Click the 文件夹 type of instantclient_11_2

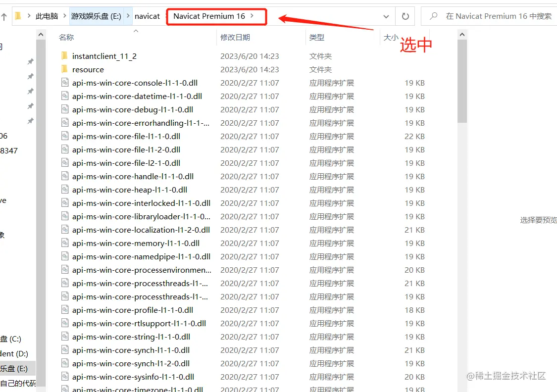click(x=320, y=56)
